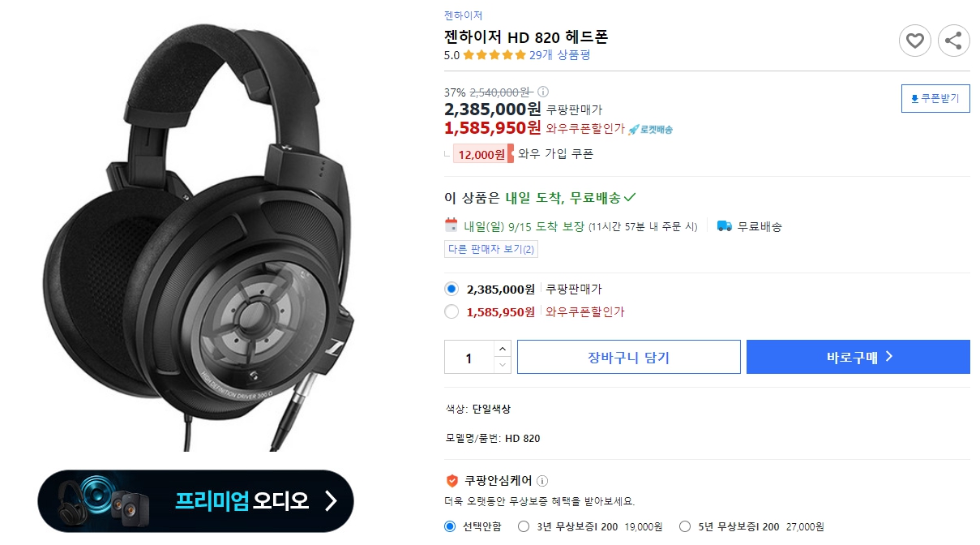Expand 다른 판매자 보기(2) seller list
Viewport: 980px width, 545px height.
click(x=490, y=250)
